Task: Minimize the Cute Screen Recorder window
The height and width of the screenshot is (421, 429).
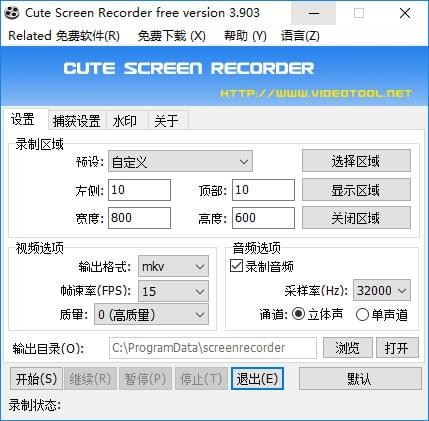Action: click(314, 13)
